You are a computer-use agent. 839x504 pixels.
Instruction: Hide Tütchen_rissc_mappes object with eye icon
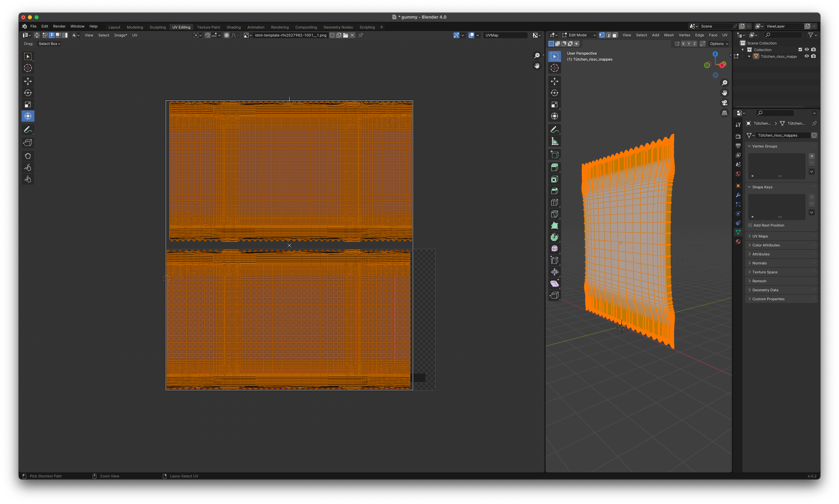(x=806, y=56)
